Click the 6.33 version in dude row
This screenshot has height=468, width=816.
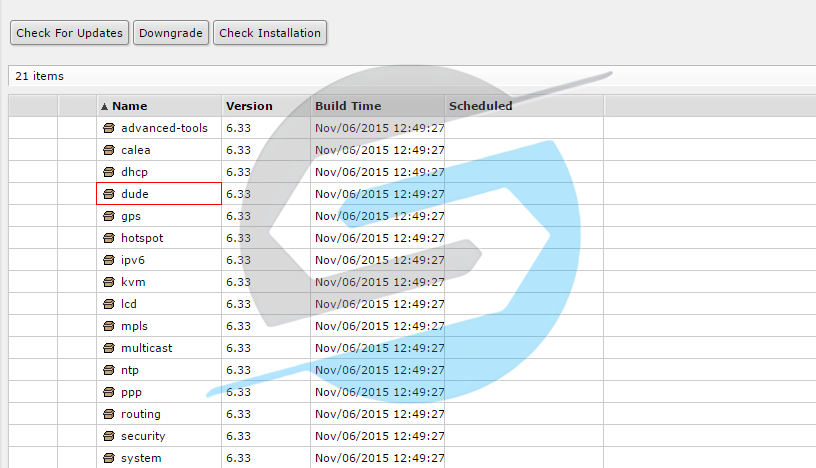(238, 194)
